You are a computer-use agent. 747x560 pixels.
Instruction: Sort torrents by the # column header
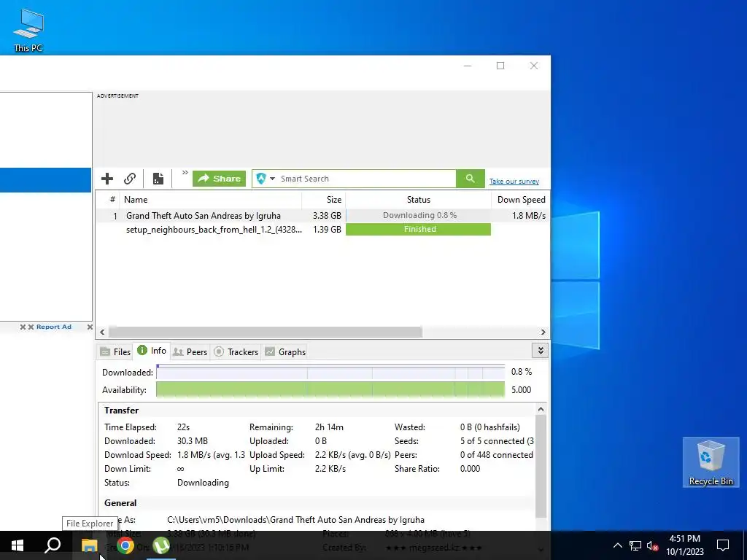tap(112, 200)
